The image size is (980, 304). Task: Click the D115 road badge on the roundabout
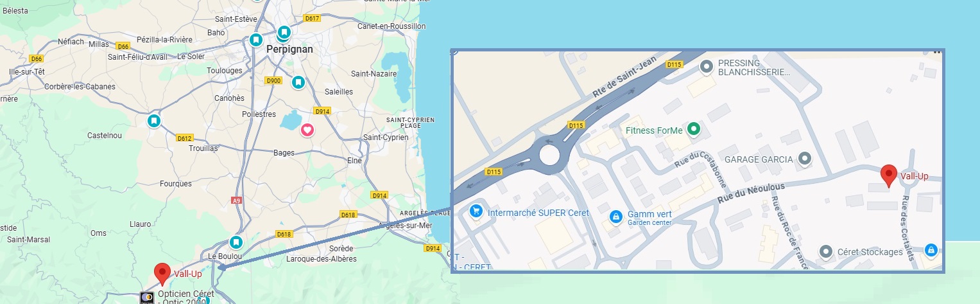[x=576, y=125]
